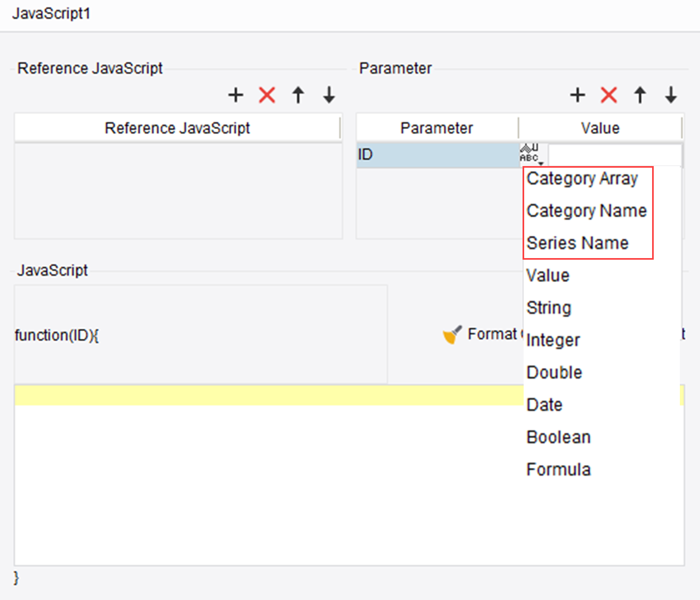The height and width of the screenshot is (600, 700).
Task: Choose the Boolean value type
Action: click(x=558, y=437)
